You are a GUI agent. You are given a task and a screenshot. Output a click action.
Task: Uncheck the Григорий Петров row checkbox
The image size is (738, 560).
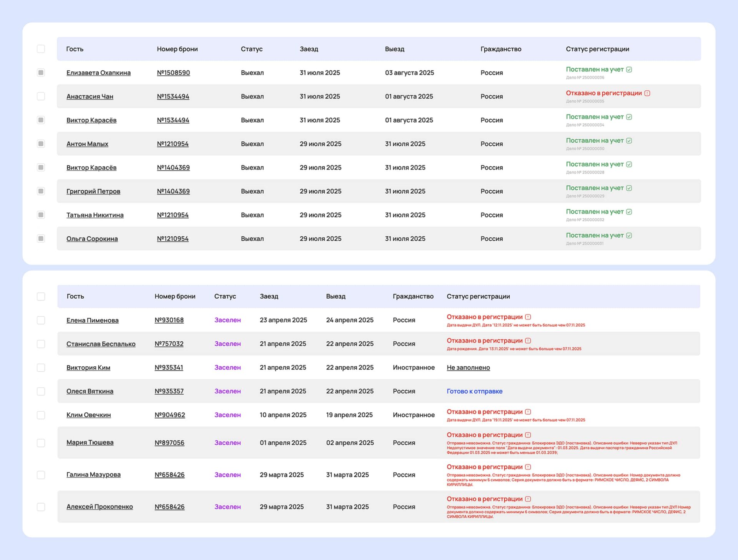point(41,191)
